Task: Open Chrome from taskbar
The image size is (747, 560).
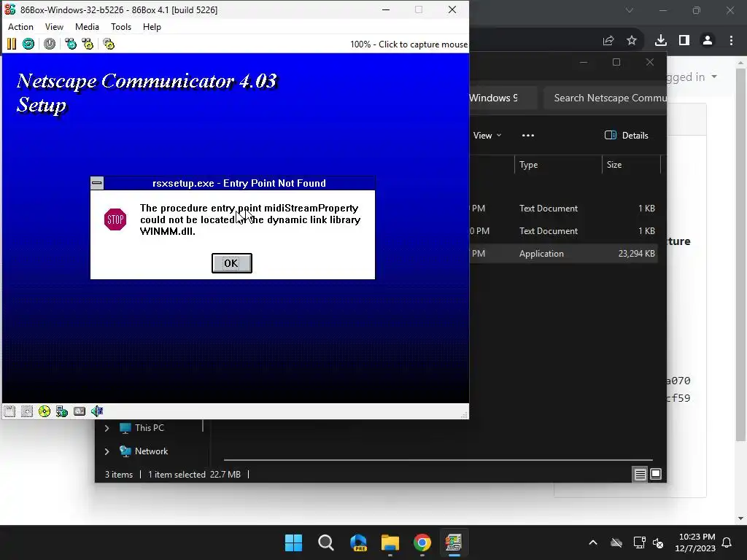Action: pyautogui.click(x=422, y=542)
